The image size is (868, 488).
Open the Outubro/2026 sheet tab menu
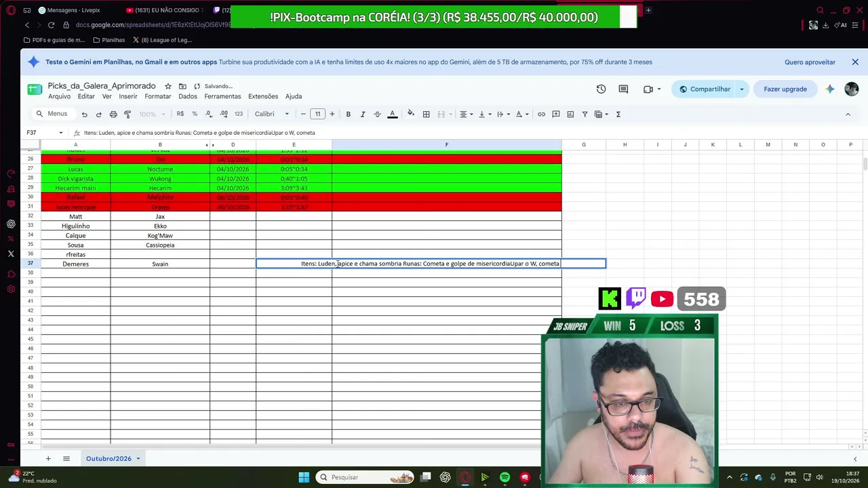coord(138,459)
